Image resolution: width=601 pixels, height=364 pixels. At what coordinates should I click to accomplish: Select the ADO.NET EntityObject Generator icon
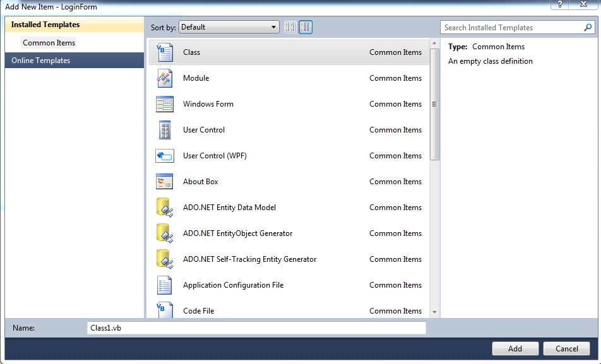point(165,233)
